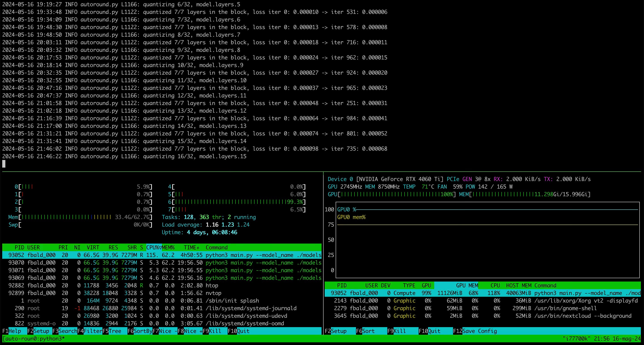
Task: Select htop process row PID 93071
Action: pos(162,270)
